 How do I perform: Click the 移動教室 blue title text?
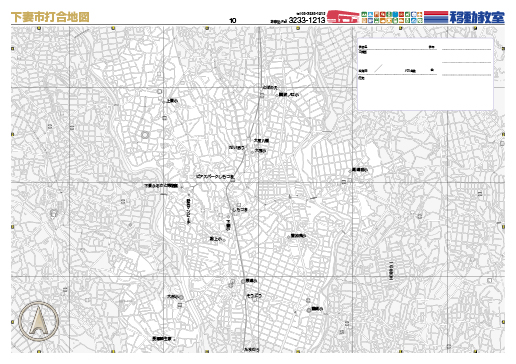pyautogui.click(x=477, y=17)
